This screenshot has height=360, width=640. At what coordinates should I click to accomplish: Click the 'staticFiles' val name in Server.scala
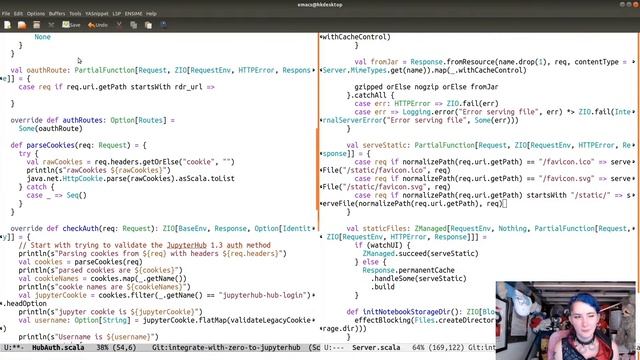(x=384, y=228)
